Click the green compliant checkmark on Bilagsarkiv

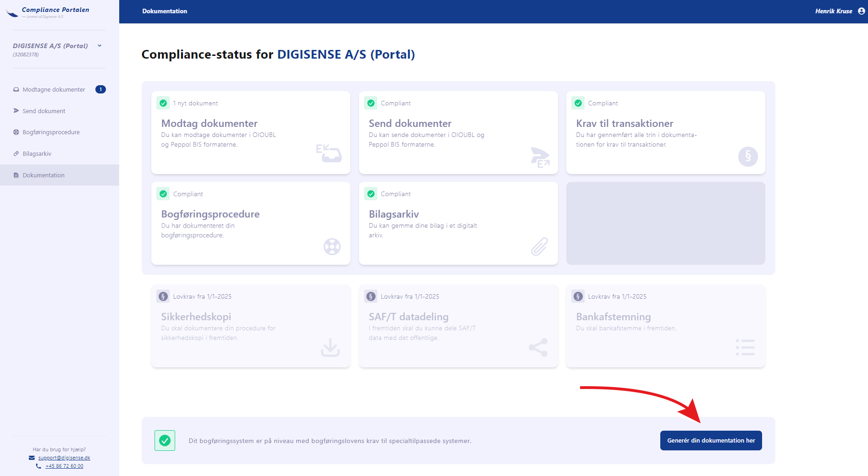pyautogui.click(x=370, y=194)
